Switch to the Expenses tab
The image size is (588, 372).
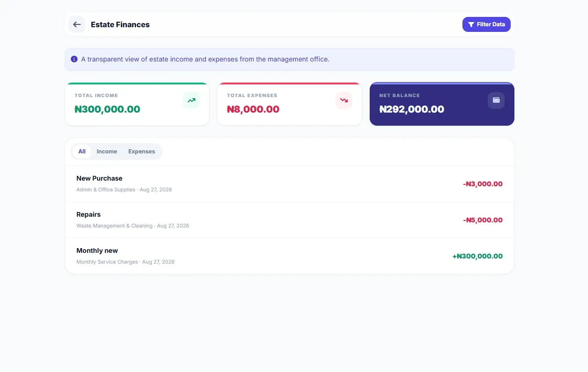(141, 152)
